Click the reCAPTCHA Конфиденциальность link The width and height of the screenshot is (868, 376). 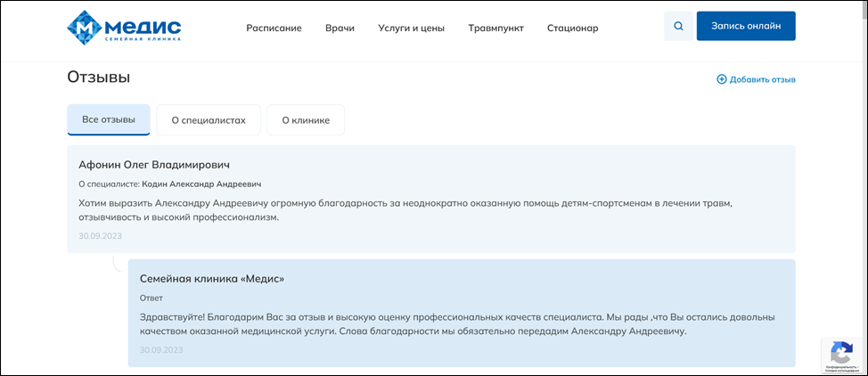click(x=840, y=366)
